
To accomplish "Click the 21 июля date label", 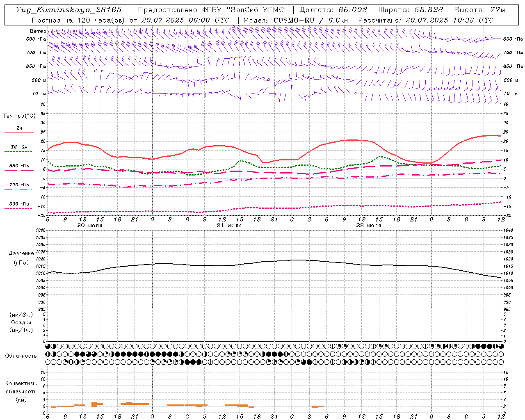I will (229, 226).
